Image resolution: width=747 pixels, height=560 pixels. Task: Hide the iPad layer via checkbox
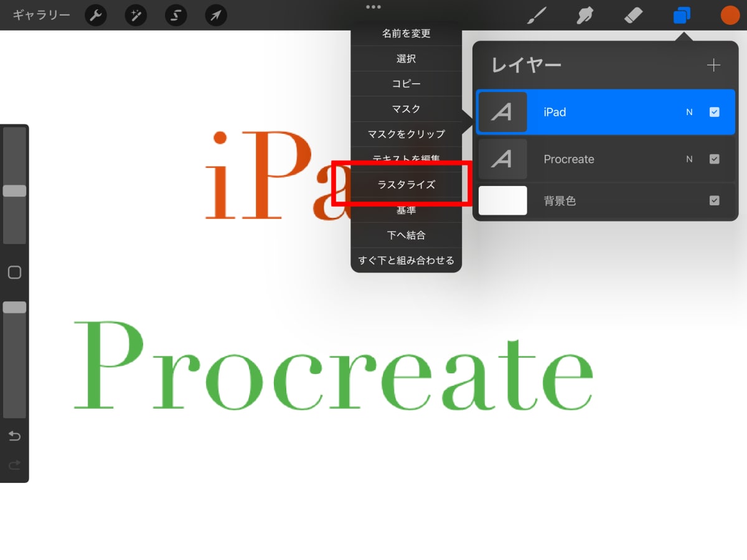coord(715,112)
